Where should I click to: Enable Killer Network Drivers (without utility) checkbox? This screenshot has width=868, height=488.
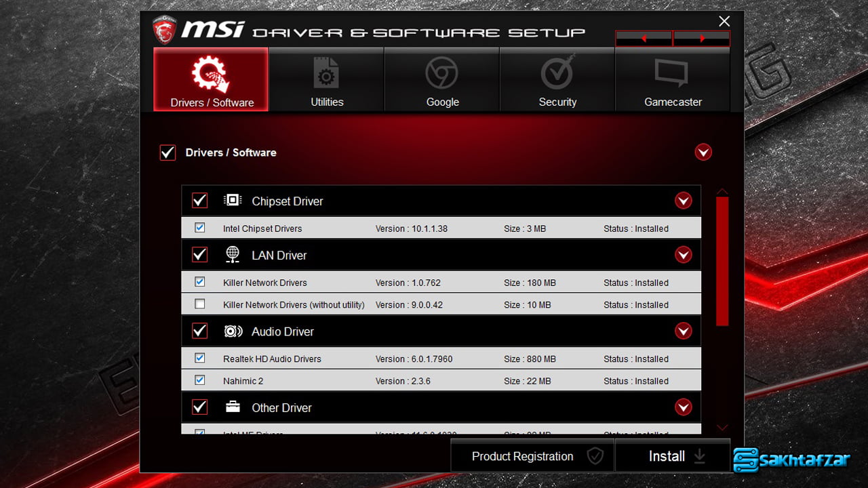[199, 304]
